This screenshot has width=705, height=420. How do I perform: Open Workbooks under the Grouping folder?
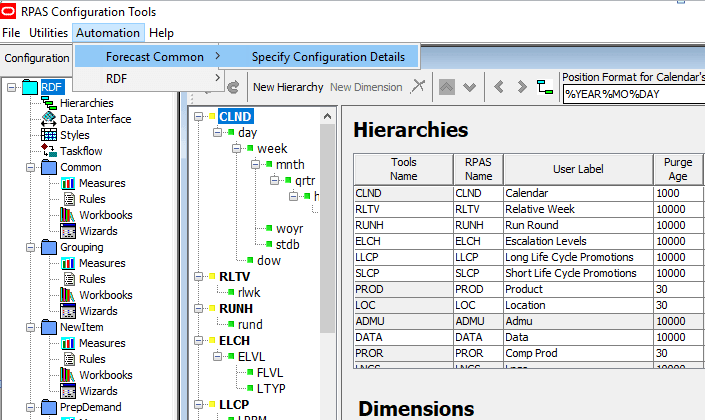pos(68,295)
